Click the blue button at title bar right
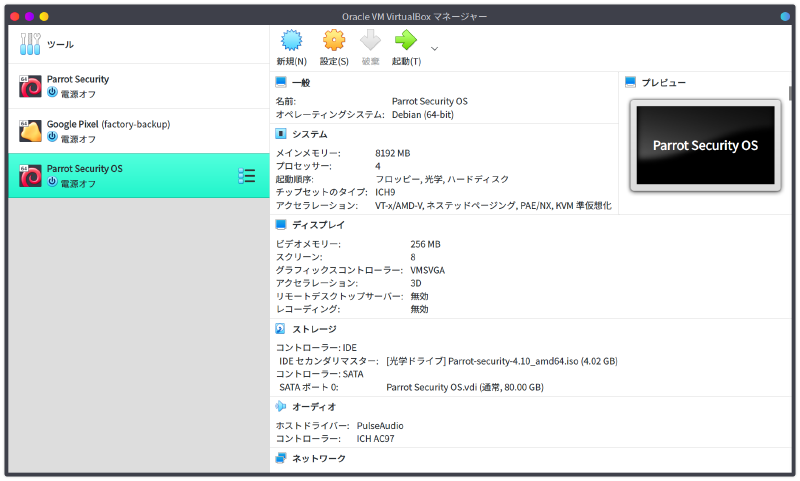The image size is (800, 481). pyautogui.click(x=785, y=17)
